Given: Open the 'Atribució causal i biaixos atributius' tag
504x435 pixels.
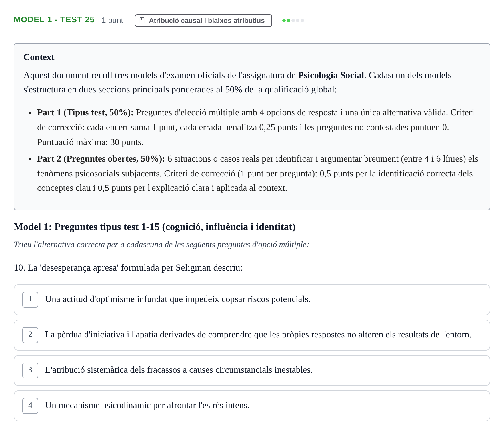Looking at the screenshot, I should pyautogui.click(x=203, y=21).
